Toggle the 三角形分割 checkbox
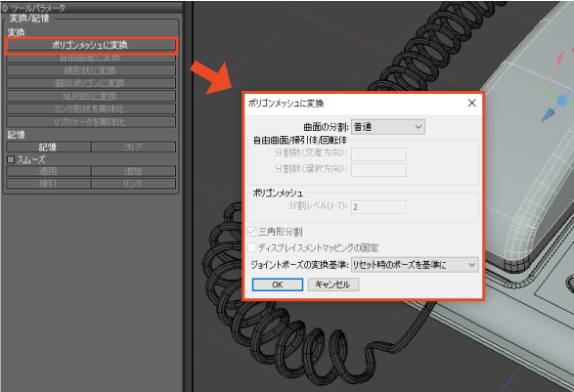Image resolution: width=574 pixels, height=392 pixels. coord(251,232)
